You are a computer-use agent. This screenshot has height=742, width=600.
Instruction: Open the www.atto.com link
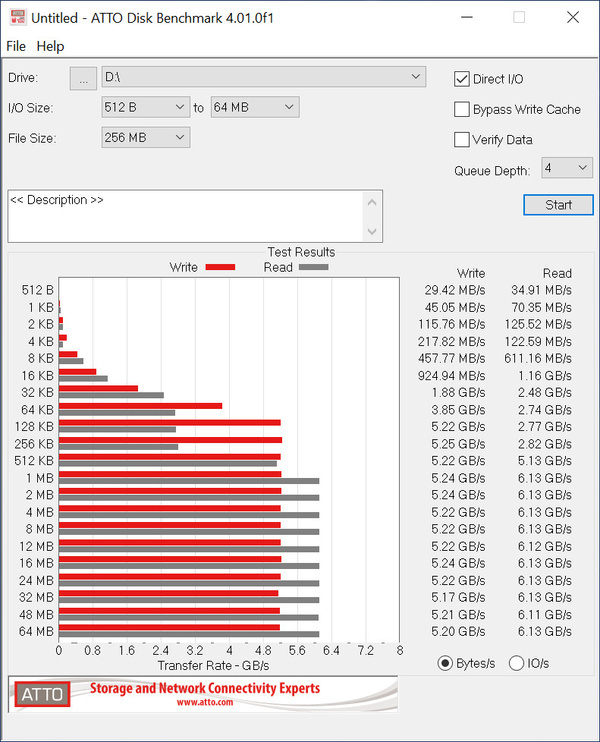tap(205, 702)
